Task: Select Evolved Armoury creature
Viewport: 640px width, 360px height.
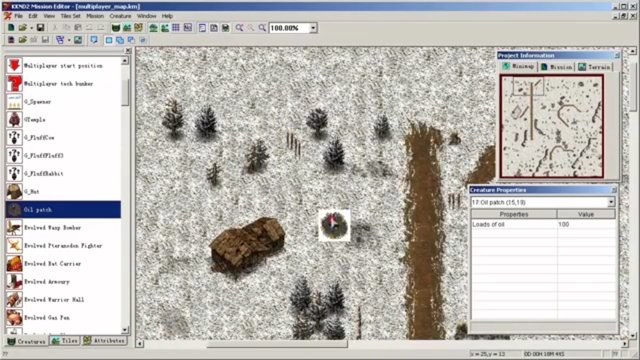Action: (x=63, y=281)
